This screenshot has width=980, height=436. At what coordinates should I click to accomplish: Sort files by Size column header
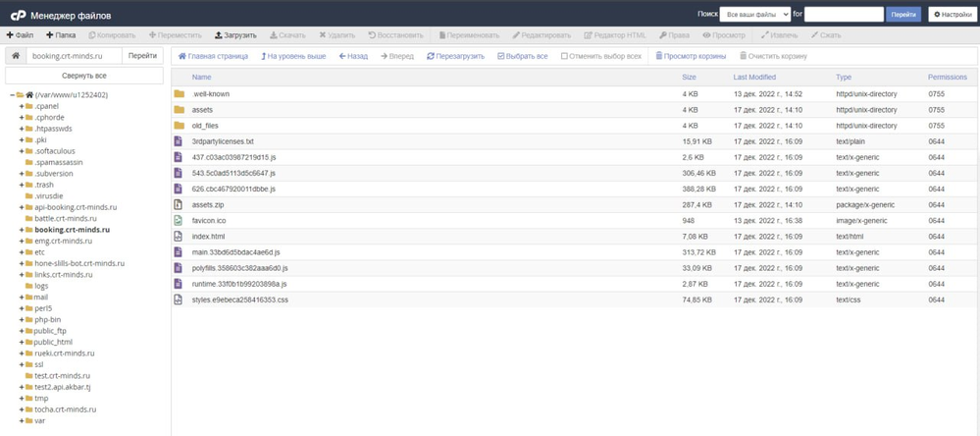[689, 77]
